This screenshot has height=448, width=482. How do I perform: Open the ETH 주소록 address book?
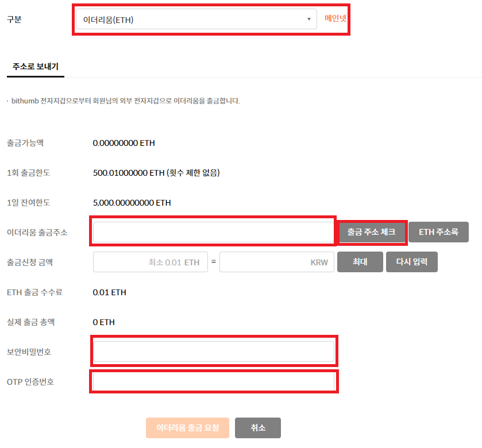click(438, 232)
